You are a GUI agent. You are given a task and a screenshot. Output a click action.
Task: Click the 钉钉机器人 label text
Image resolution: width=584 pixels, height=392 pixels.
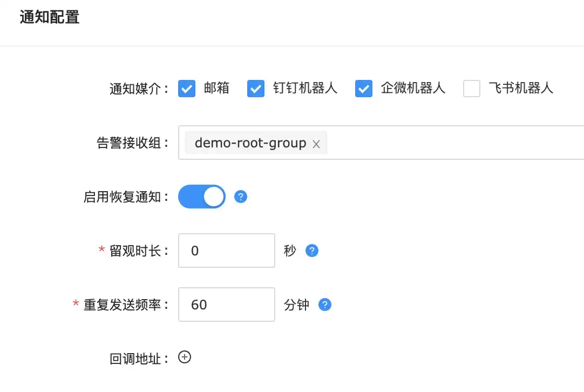coord(305,89)
